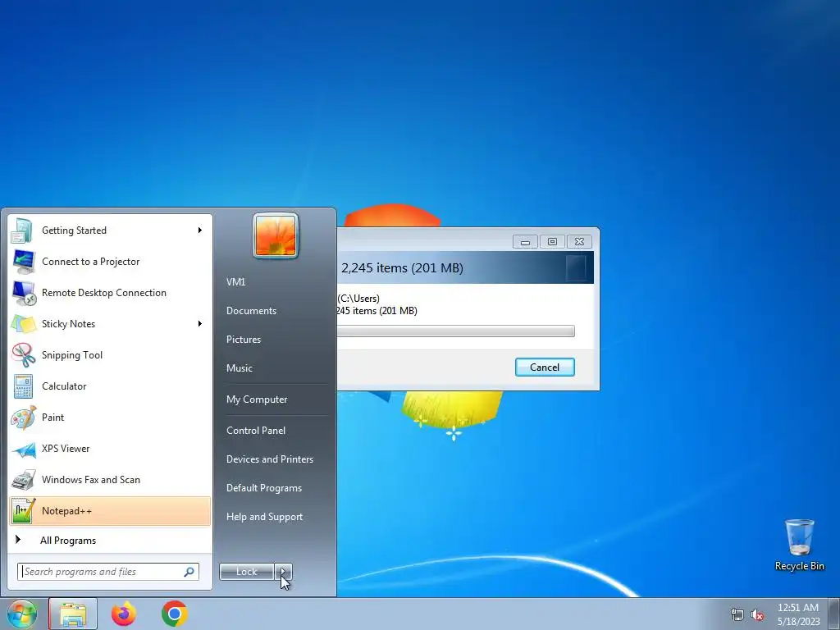Screen dimensions: 840x630
Task: Cancel the file operation dialog
Action: (545, 367)
